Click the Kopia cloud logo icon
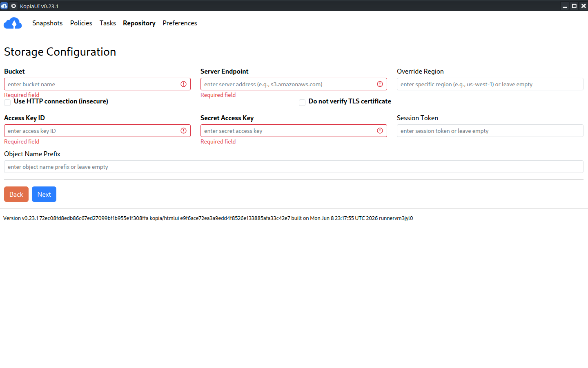 [13, 23]
